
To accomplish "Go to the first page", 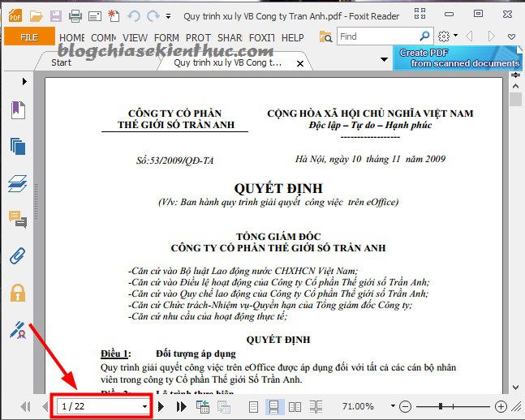I will (25, 406).
